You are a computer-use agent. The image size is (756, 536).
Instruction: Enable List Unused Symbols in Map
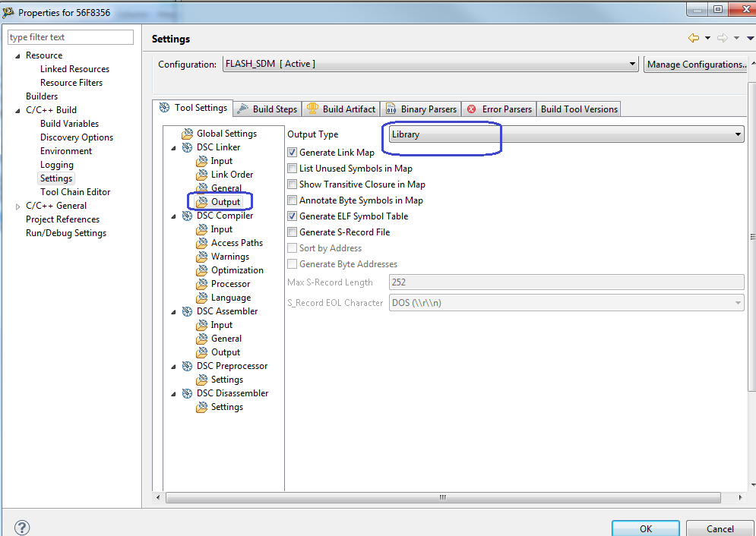[293, 169]
